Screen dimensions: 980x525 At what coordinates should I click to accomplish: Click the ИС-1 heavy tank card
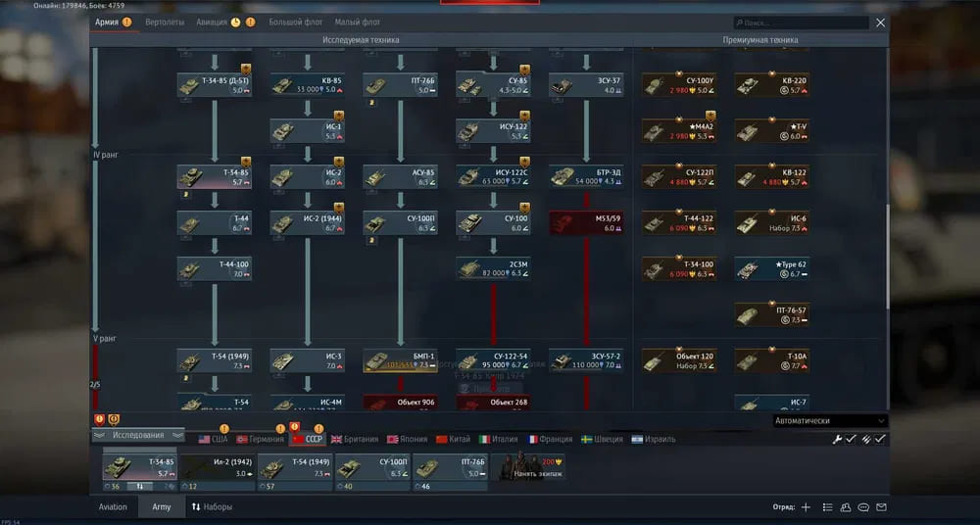tap(307, 131)
